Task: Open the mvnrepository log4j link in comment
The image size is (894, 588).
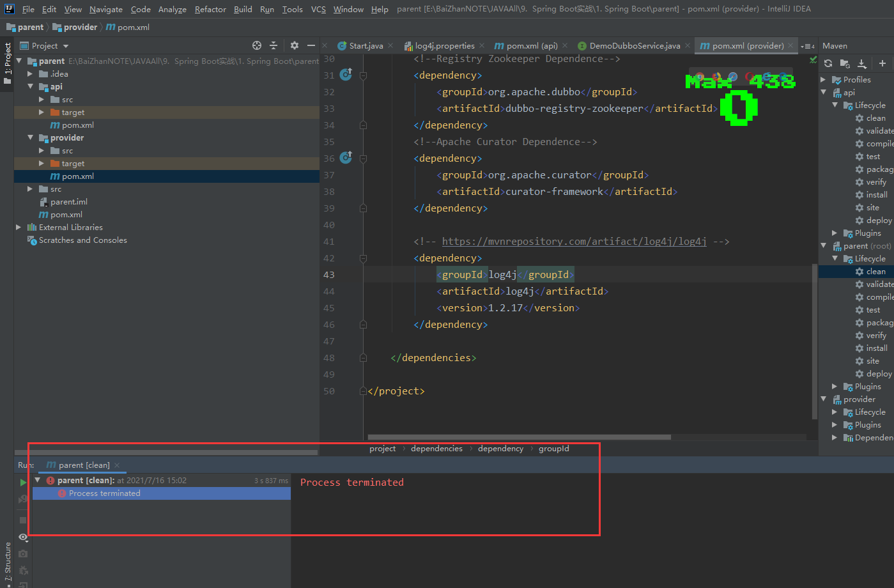Action: tap(574, 242)
